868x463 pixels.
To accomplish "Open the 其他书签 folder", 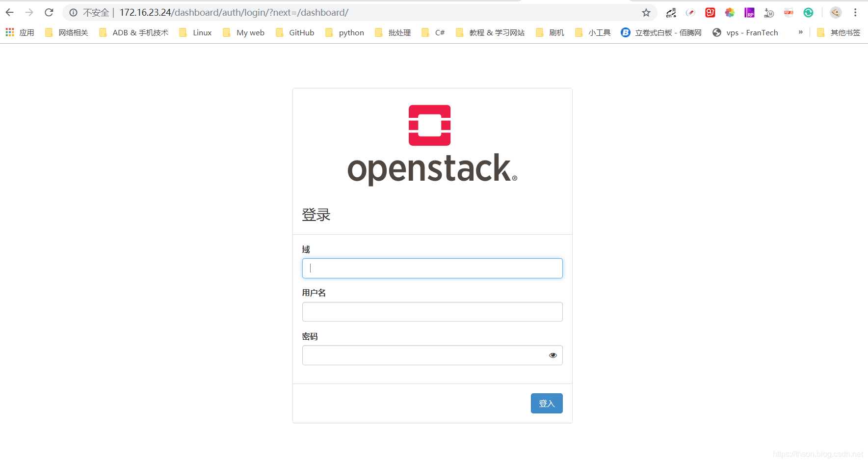I will tap(839, 32).
